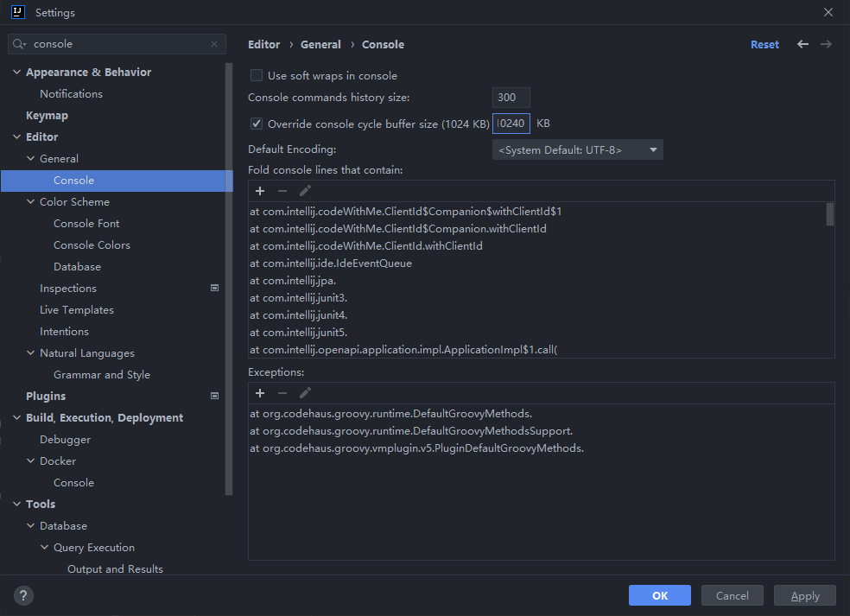Open the Default Encoding dropdown
The image size is (850, 616).
[577, 150]
